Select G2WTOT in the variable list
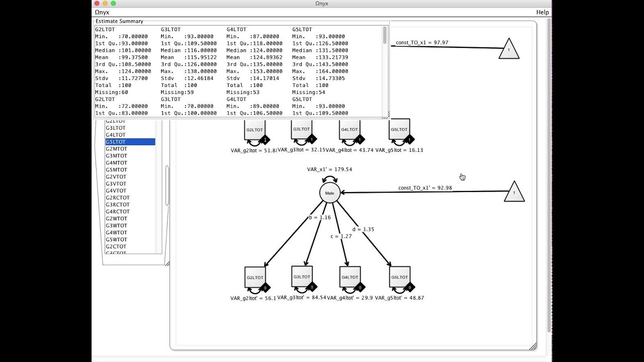644x362 pixels. pyautogui.click(x=130, y=219)
